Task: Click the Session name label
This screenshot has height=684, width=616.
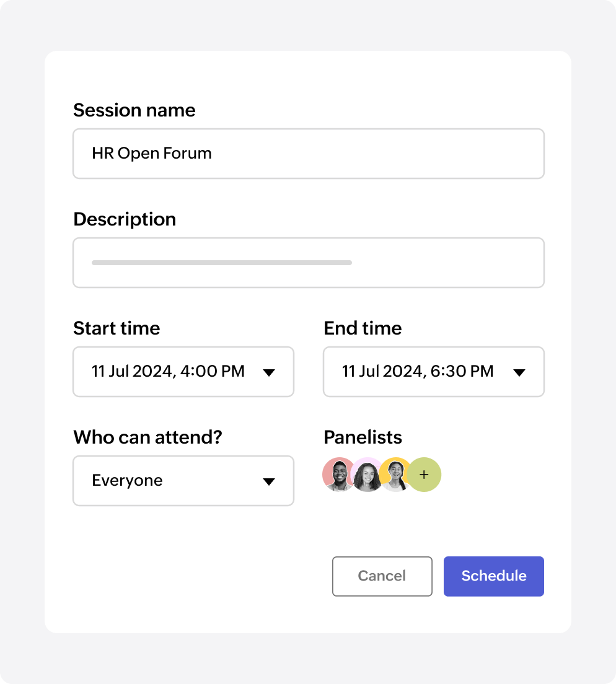Action: pos(134,110)
